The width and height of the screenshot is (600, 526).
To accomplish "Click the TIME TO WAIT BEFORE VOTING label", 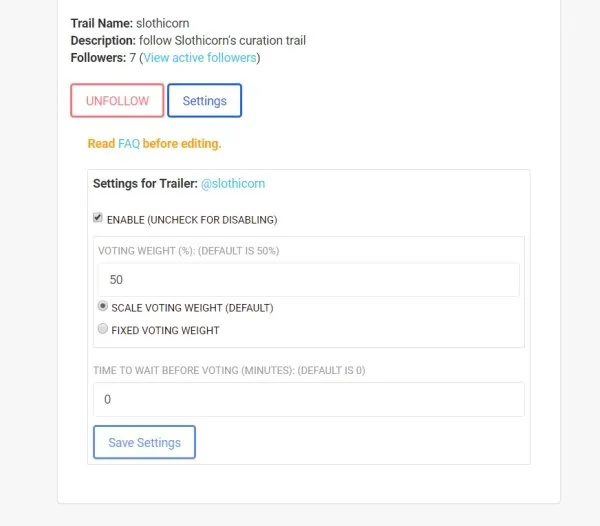I will click(x=229, y=370).
